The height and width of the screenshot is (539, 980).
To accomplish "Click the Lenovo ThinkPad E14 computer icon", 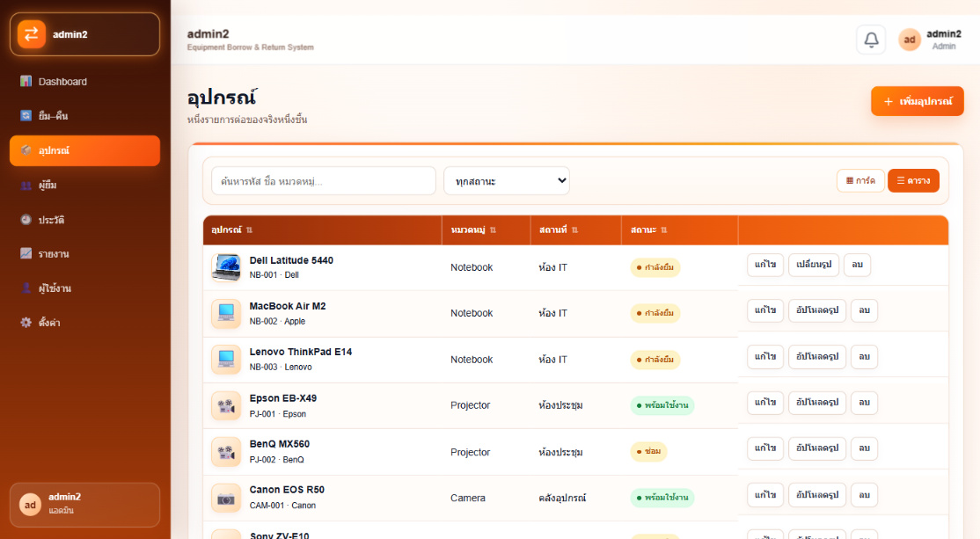I will pyautogui.click(x=225, y=360).
